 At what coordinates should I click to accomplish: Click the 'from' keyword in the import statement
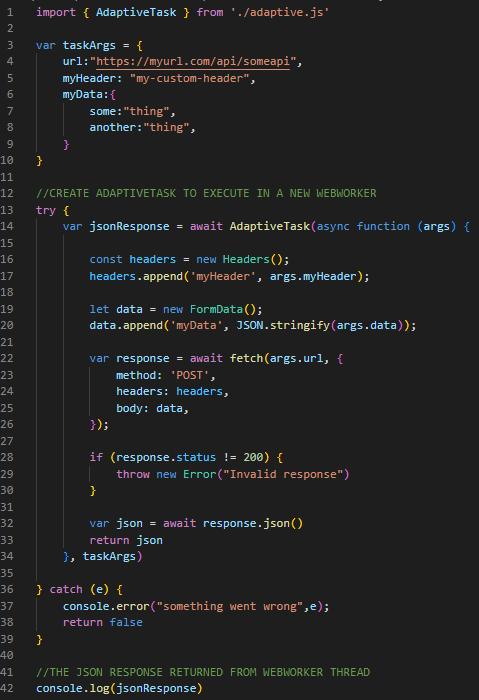click(210, 12)
